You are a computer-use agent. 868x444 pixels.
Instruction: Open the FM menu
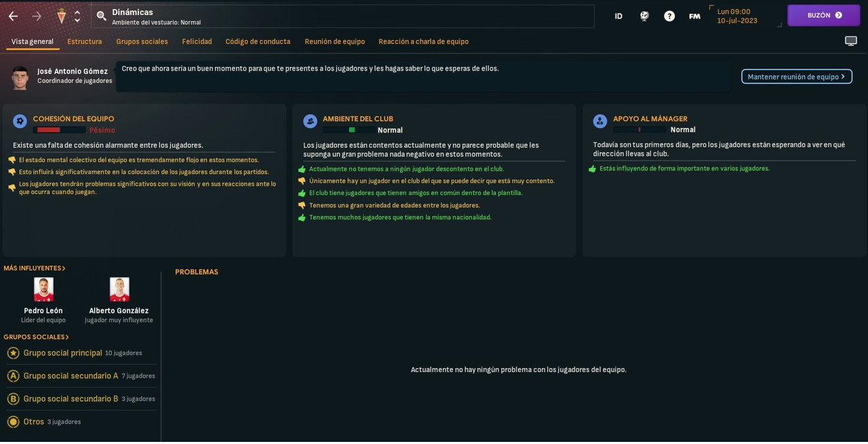coord(694,16)
